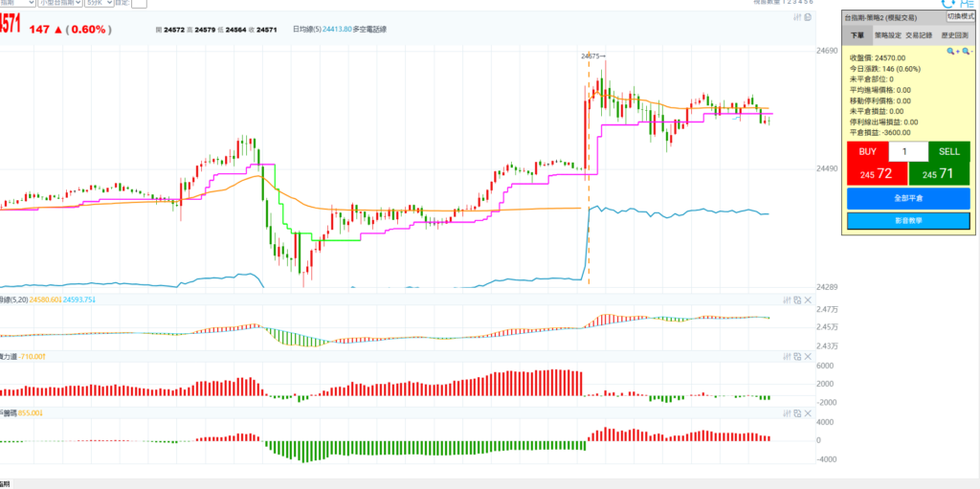Zoom in using the magnifier plus icon
Viewport: 980px width, 489px height.
pos(950,50)
